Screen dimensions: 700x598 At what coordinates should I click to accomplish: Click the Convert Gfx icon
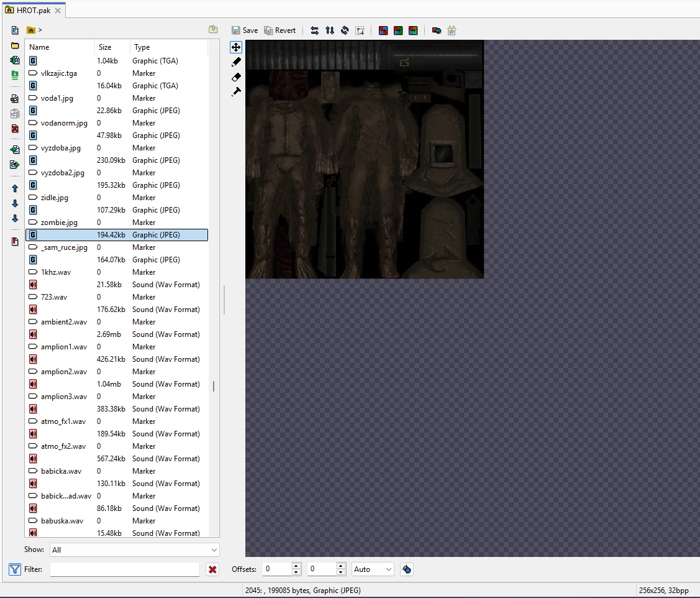coord(437,30)
